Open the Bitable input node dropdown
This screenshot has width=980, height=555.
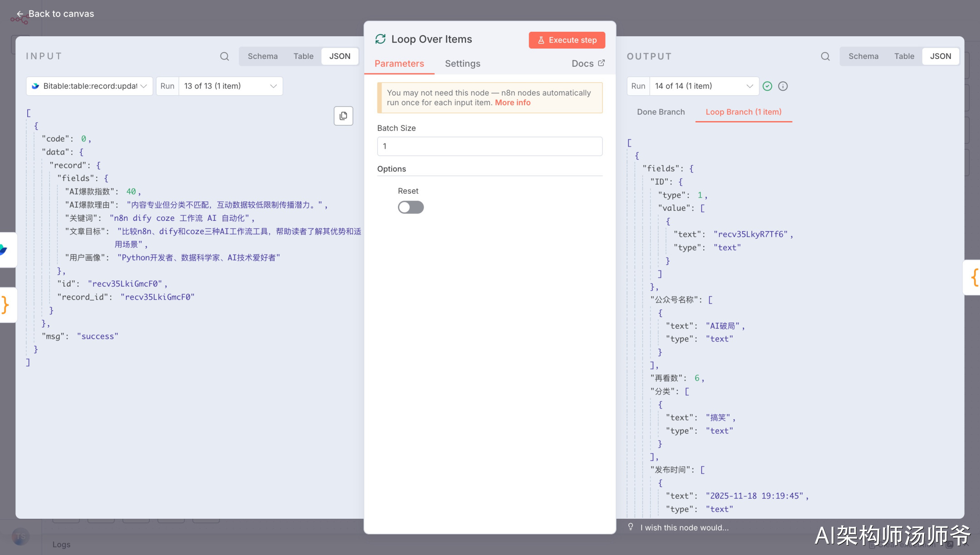89,86
